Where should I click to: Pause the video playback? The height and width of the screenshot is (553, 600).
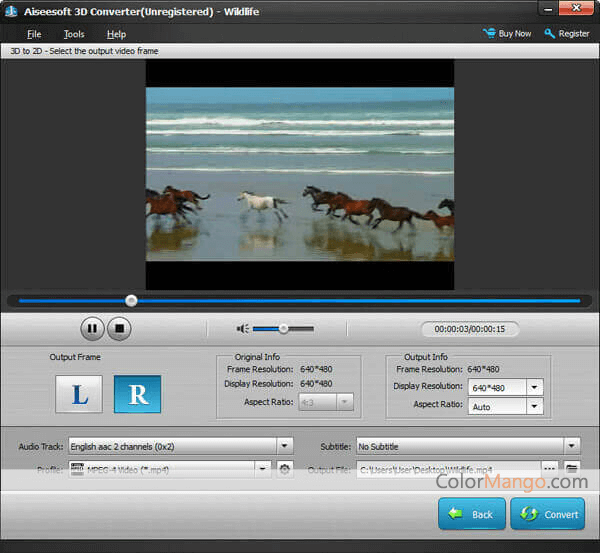click(x=92, y=328)
